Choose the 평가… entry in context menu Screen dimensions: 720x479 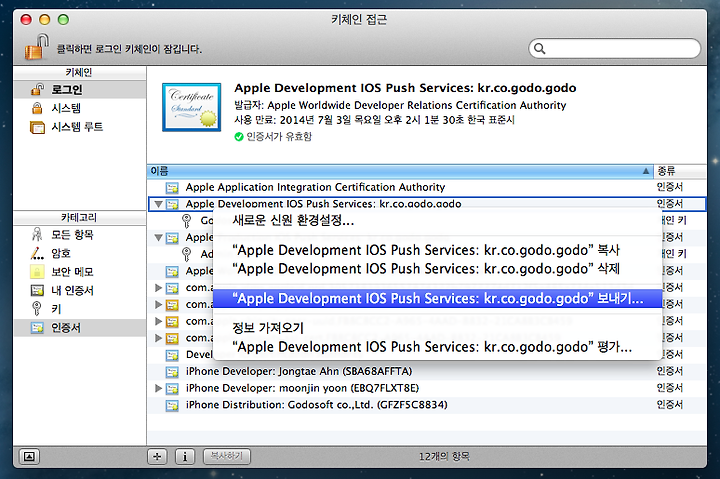(438, 347)
